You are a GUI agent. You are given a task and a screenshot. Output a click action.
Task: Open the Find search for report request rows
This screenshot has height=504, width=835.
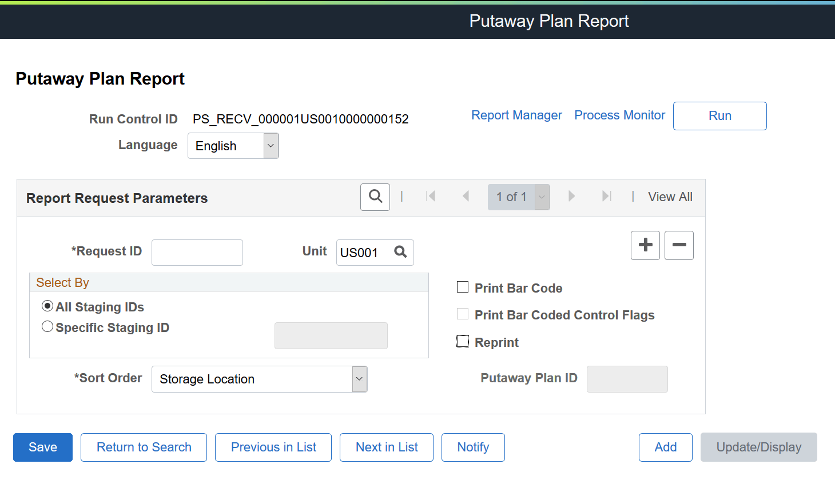[375, 197]
